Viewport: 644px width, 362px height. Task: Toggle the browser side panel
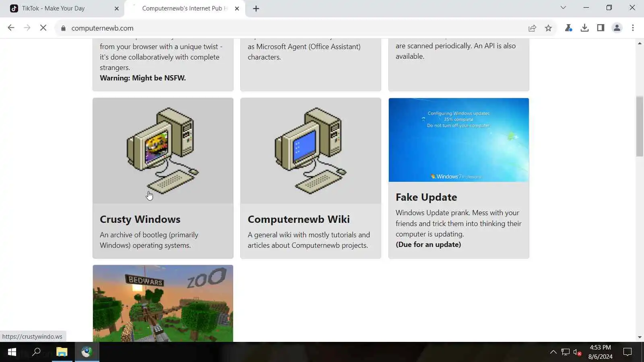(601, 28)
